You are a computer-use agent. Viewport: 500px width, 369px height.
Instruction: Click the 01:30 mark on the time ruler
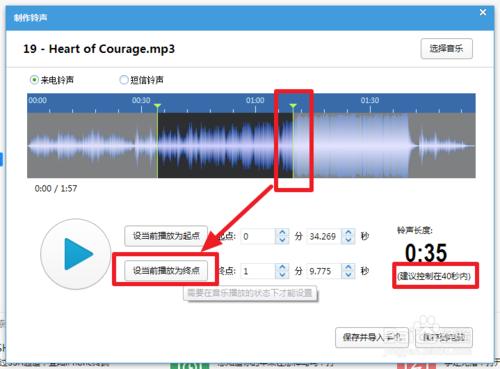[370, 100]
